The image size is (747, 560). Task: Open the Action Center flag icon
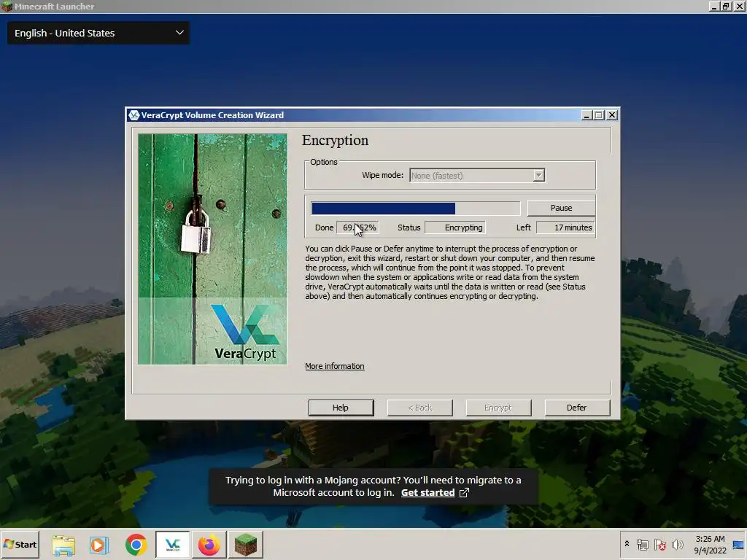pyautogui.click(x=659, y=544)
